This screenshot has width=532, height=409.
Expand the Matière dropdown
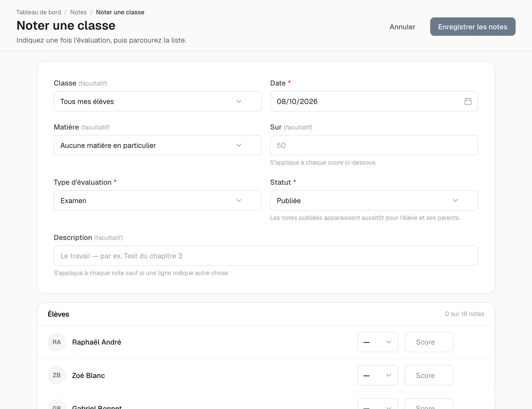[158, 145]
